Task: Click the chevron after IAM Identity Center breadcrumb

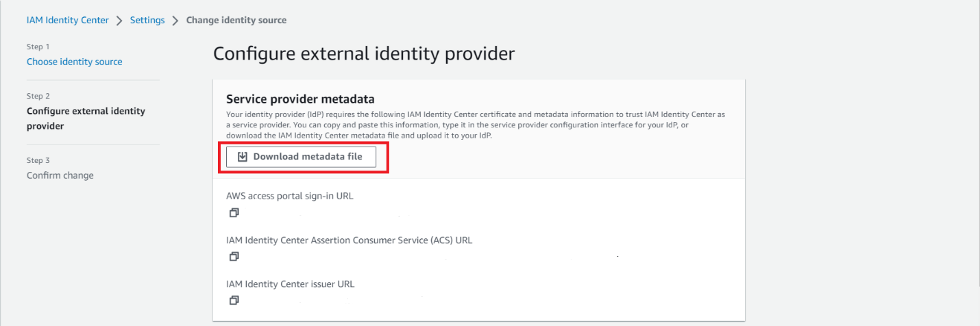Action: click(119, 21)
